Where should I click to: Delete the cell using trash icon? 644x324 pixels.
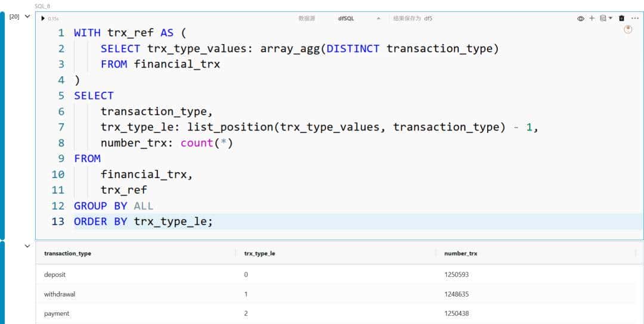click(622, 18)
